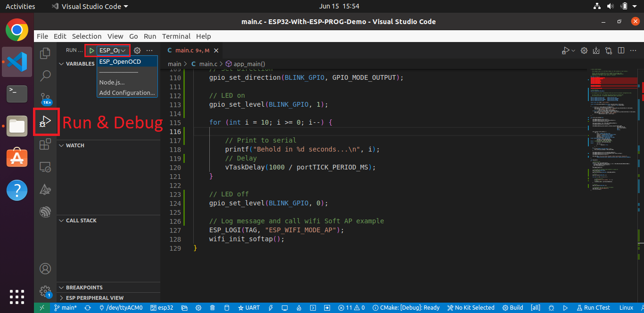Click the editor's Debug and Run icon
The image size is (644, 313).
(565, 51)
